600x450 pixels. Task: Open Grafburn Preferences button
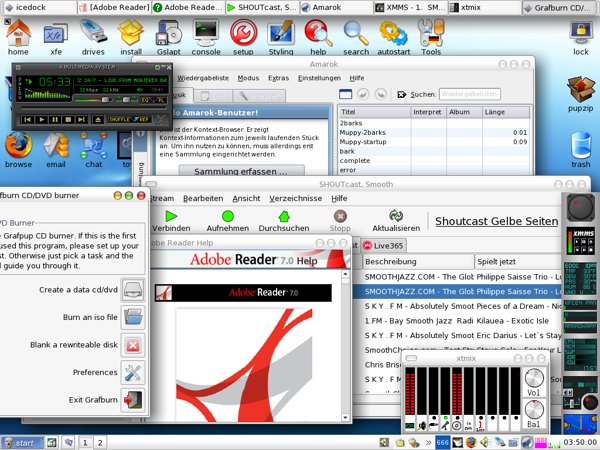133,372
